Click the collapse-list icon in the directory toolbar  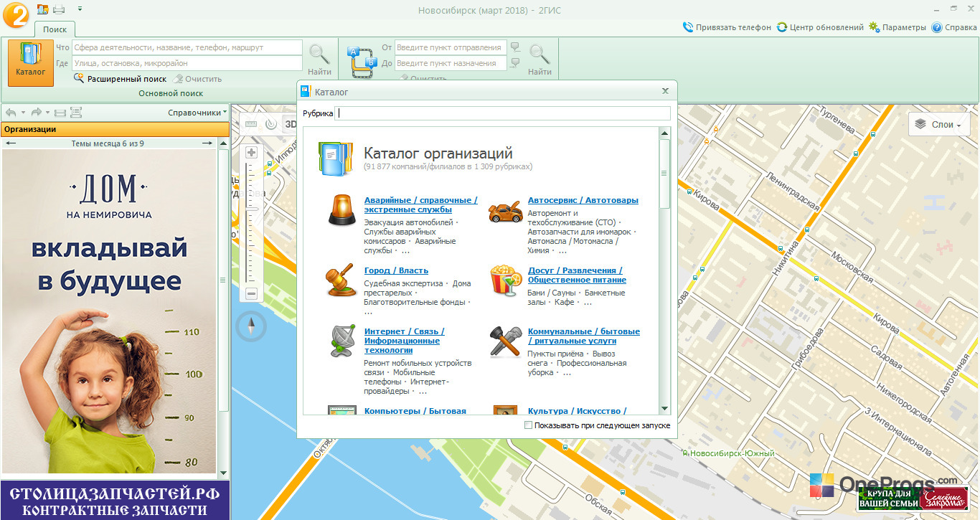click(x=60, y=113)
